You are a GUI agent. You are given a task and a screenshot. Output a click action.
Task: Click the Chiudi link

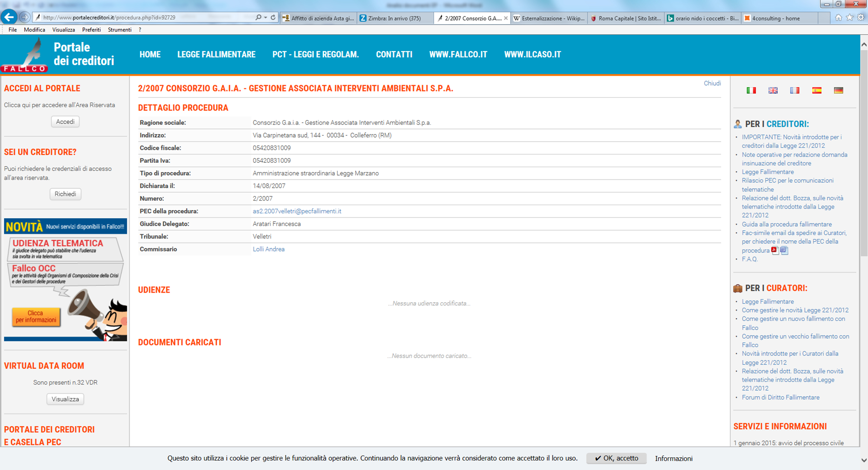pyautogui.click(x=712, y=83)
